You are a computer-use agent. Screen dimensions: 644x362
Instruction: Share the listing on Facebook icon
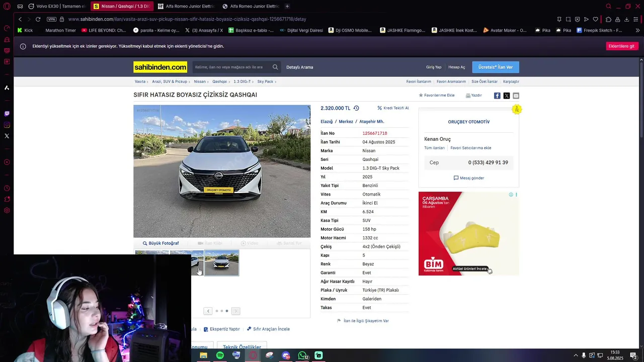pos(497,96)
